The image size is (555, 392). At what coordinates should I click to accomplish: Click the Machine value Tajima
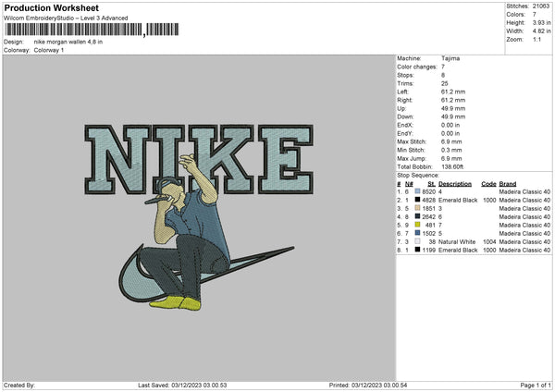450,58
